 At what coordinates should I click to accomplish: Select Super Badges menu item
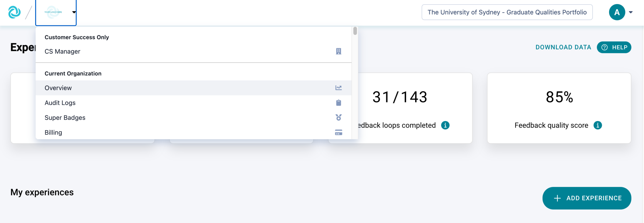[x=65, y=117]
